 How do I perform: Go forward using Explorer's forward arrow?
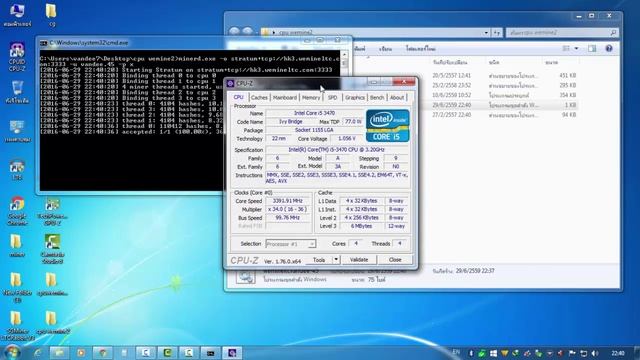point(247,32)
